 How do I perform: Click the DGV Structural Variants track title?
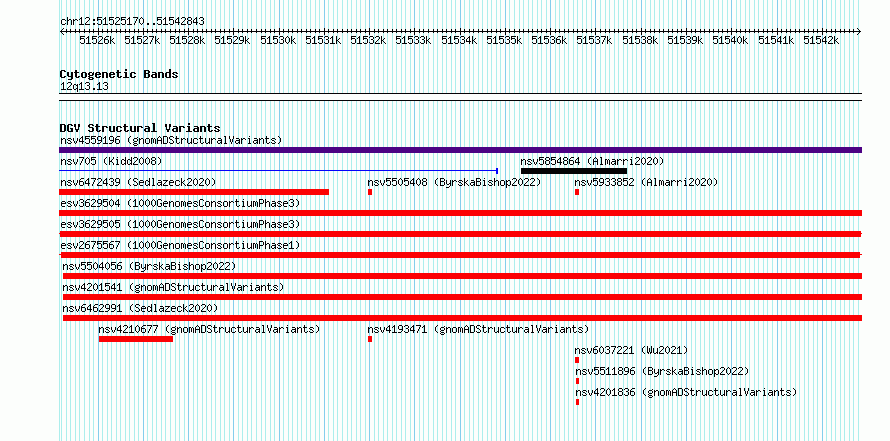click(x=140, y=128)
